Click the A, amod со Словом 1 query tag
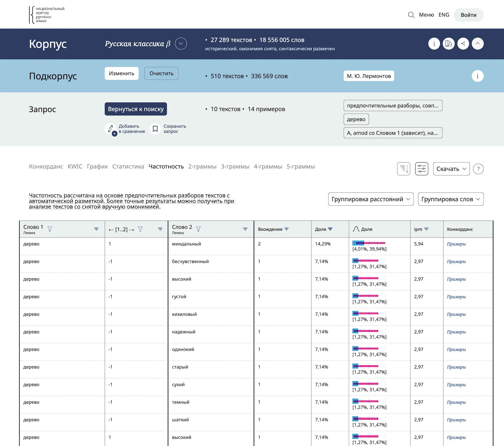This screenshot has width=504, height=446. (x=393, y=133)
